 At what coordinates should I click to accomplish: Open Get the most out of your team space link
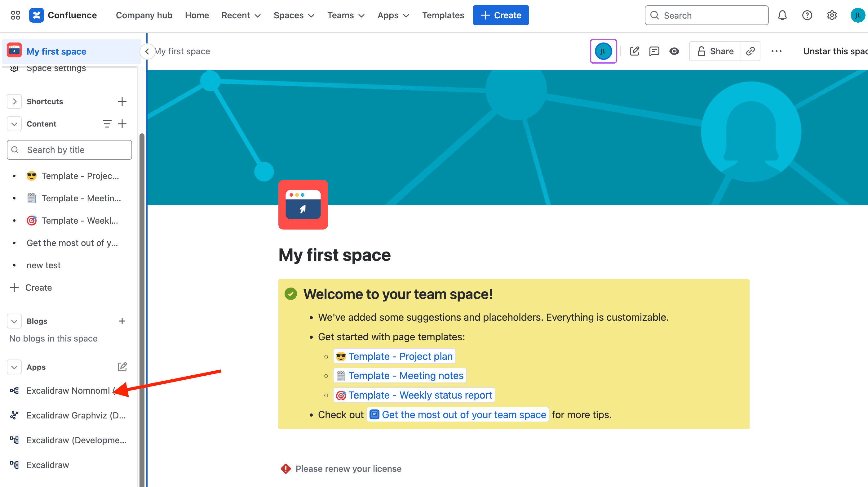click(458, 414)
